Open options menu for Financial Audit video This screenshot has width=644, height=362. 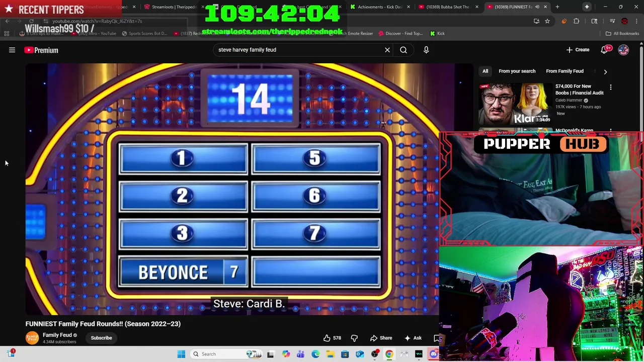[611, 87]
